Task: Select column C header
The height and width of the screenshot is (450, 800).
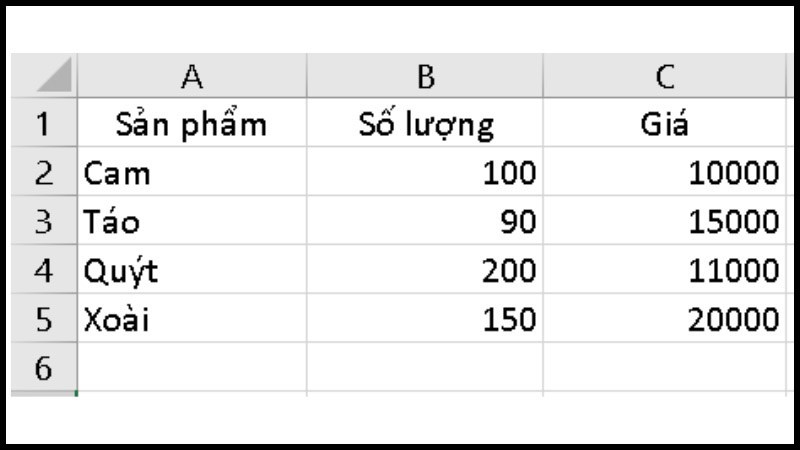Action: click(665, 76)
